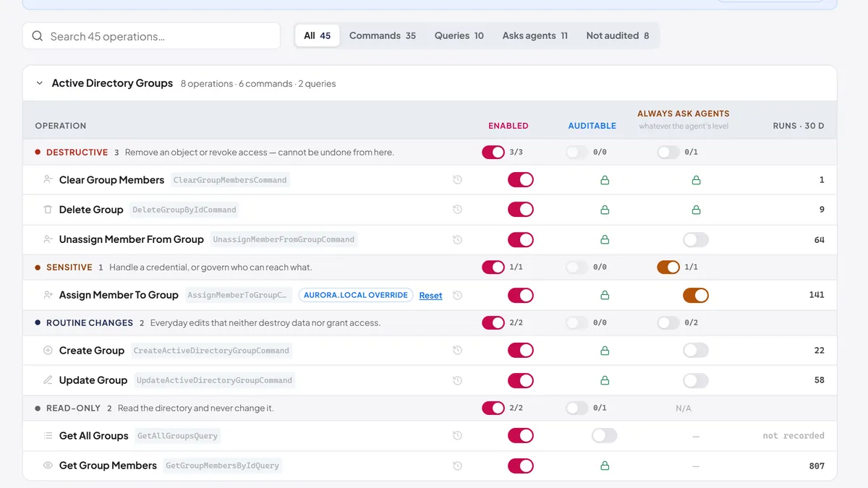Click the trash icon beside Delete Group
Viewport: 868px width, 488px height.
tap(48, 210)
